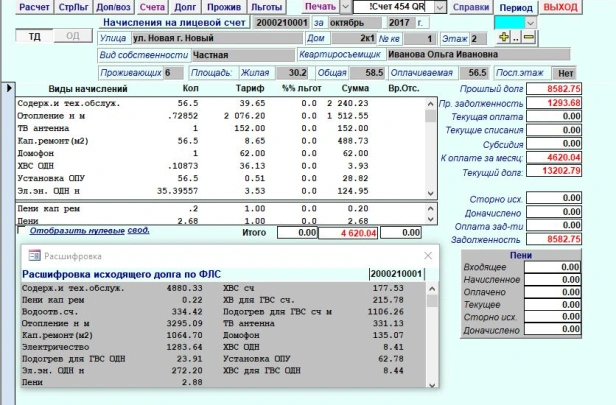Click the yellow plus icon button
The height and width of the screenshot is (405, 616).
click(x=504, y=36)
